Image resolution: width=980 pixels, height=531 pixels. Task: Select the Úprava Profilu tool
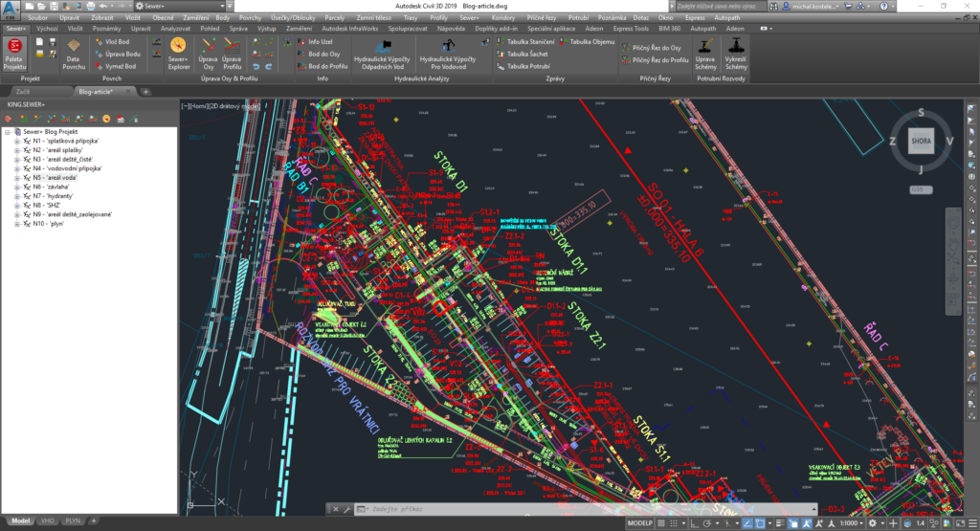(x=232, y=54)
